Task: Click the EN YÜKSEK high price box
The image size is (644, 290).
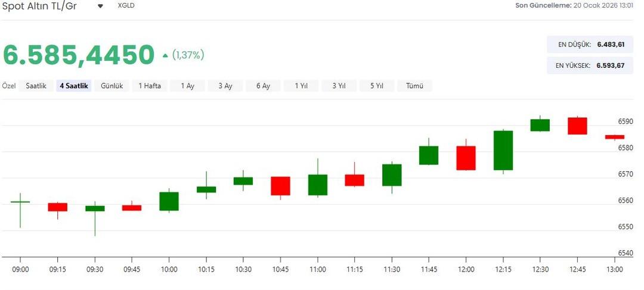Action: pos(590,65)
